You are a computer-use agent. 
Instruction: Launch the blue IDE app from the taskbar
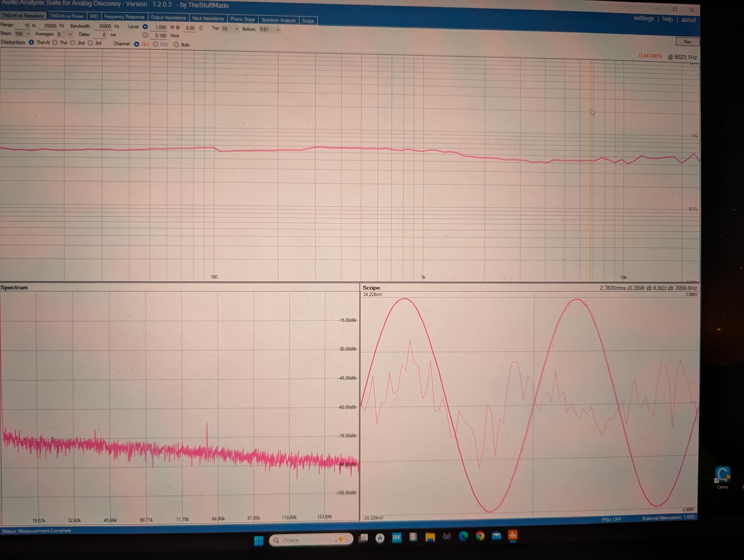[396, 537]
